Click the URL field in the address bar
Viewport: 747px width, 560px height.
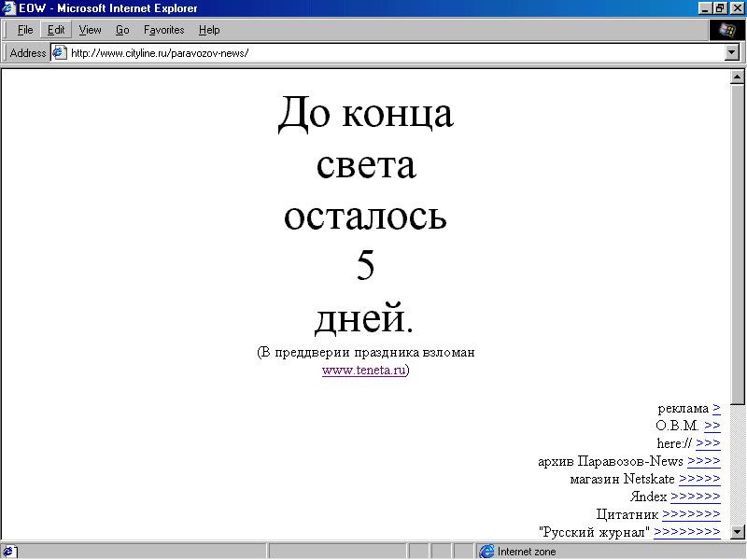395,53
